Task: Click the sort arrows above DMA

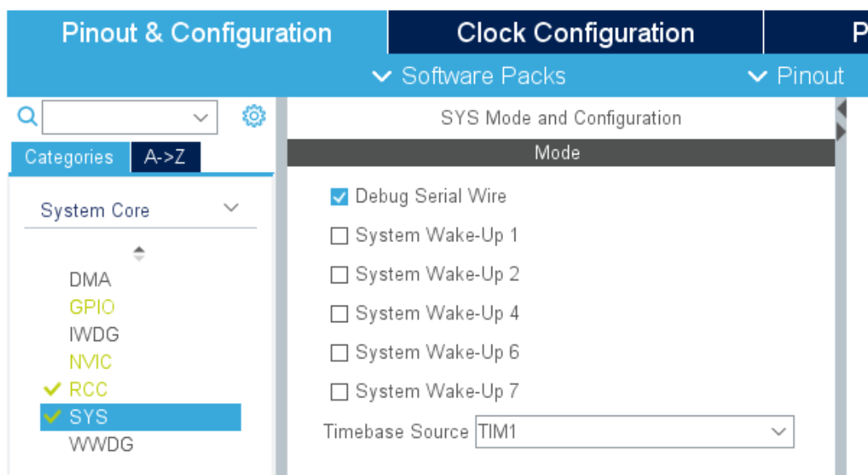Action: (139, 254)
